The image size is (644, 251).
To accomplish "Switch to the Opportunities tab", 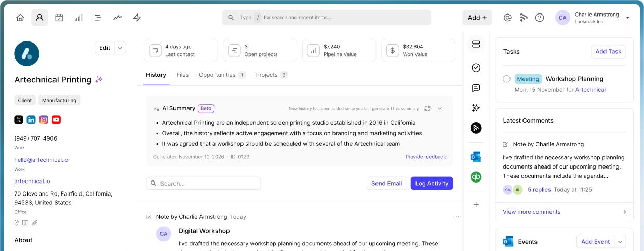I will pos(222,75).
